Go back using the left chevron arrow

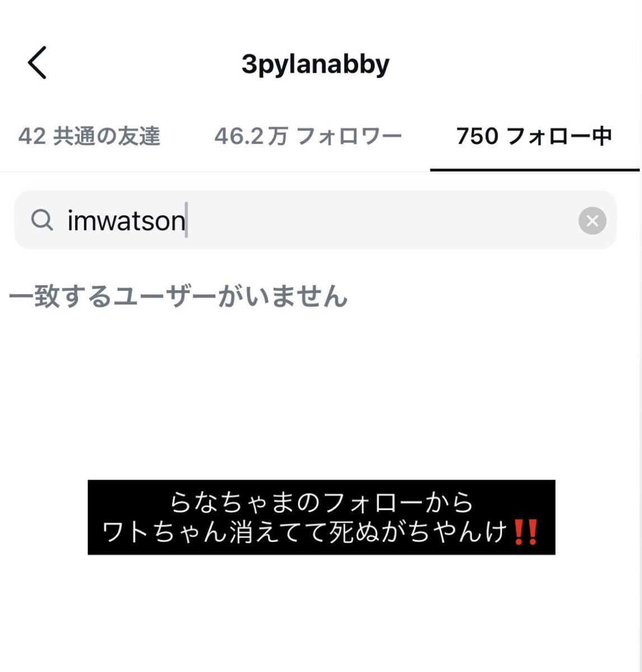(x=37, y=63)
